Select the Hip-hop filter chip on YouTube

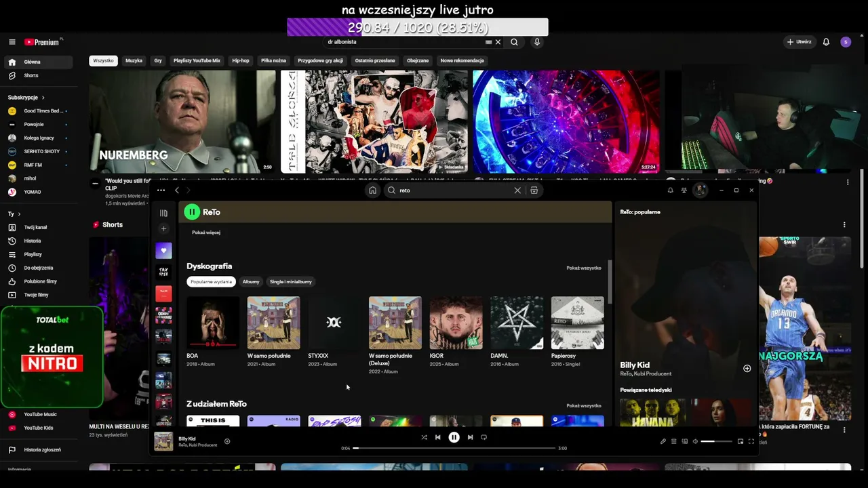click(241, 60)
